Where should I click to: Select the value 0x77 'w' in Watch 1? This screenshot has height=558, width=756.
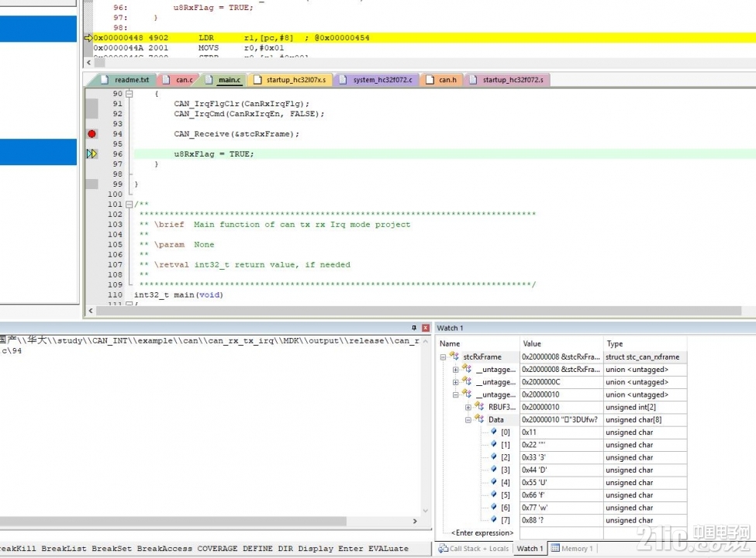pyautogui.click(x=561, y=508)
